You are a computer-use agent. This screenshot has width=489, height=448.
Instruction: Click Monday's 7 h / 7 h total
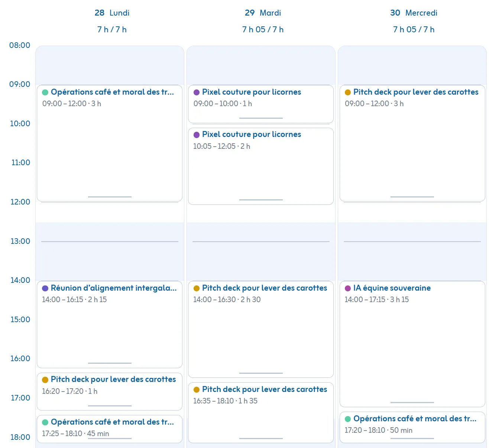pos(112,30)
